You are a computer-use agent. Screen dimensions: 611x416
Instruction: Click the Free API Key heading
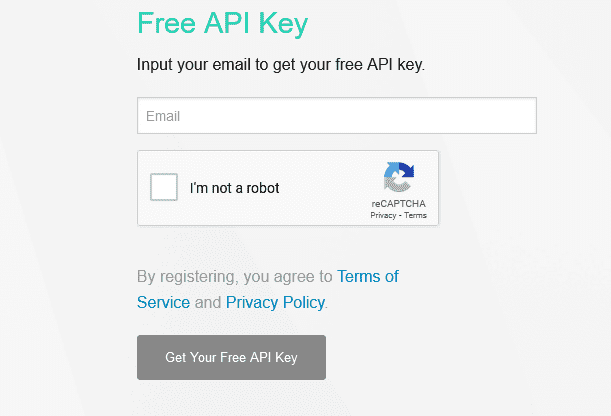(x=222, y=23)
